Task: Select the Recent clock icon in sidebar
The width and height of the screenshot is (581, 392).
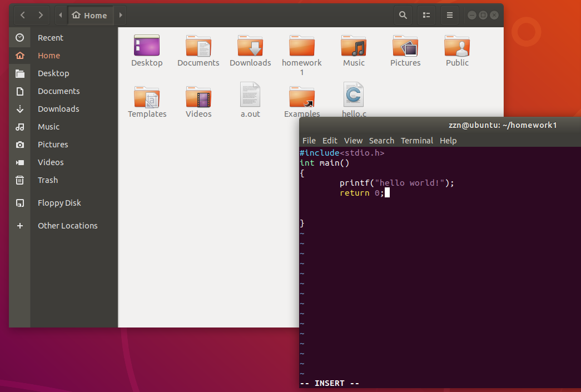Action: point(20,37)
